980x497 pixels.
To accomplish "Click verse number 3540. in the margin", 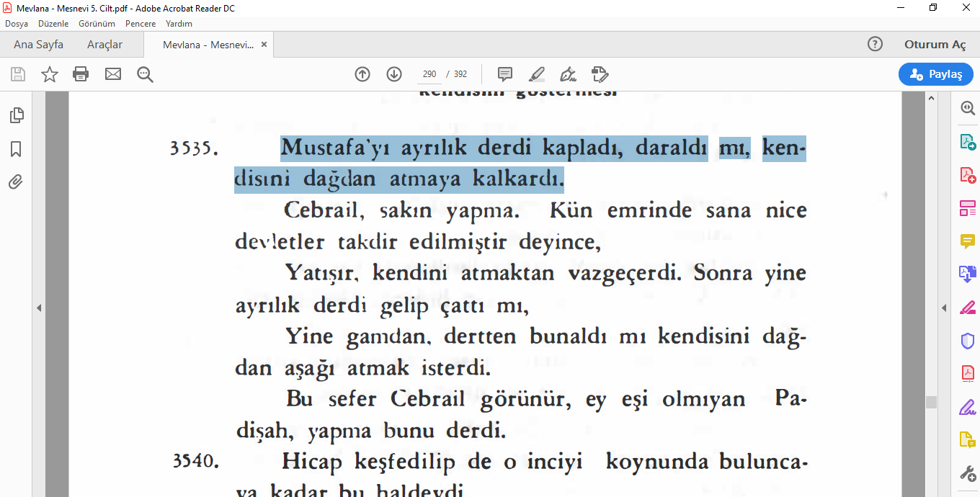I will [x=195, y=460].
